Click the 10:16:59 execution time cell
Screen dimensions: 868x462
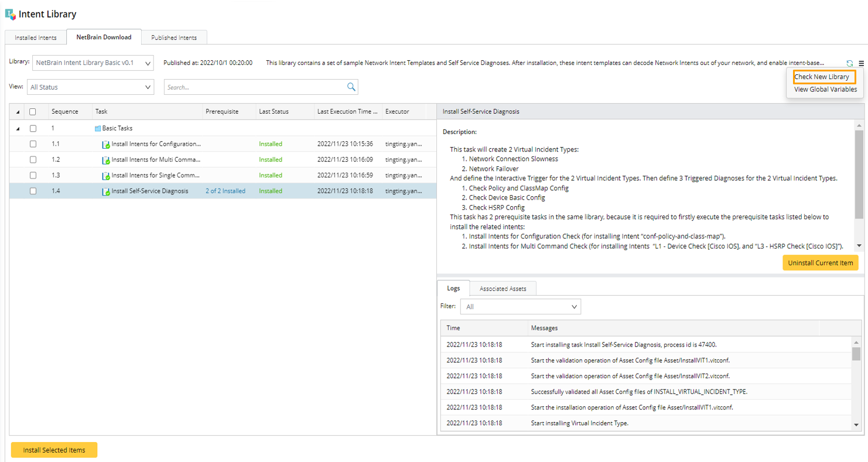pos(345,176)
